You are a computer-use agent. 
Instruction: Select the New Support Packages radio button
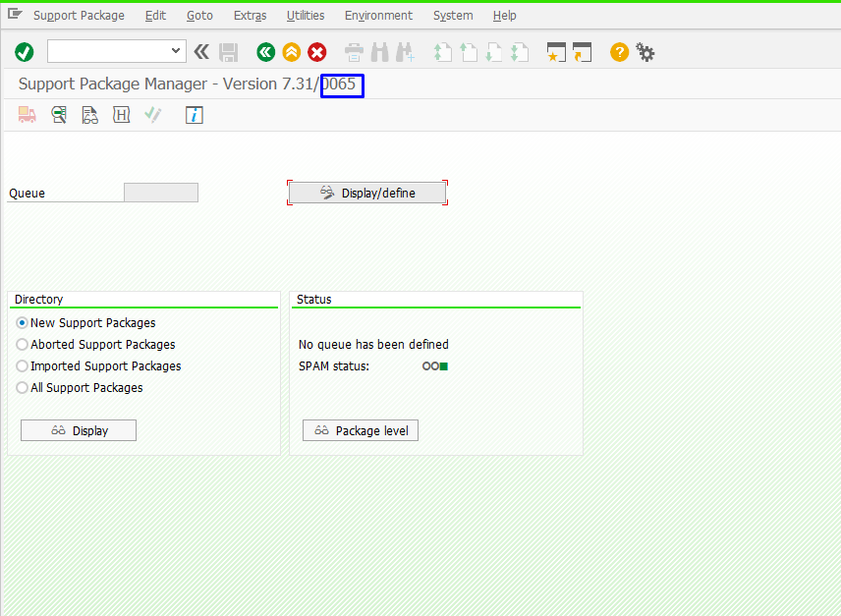[21, 322]
